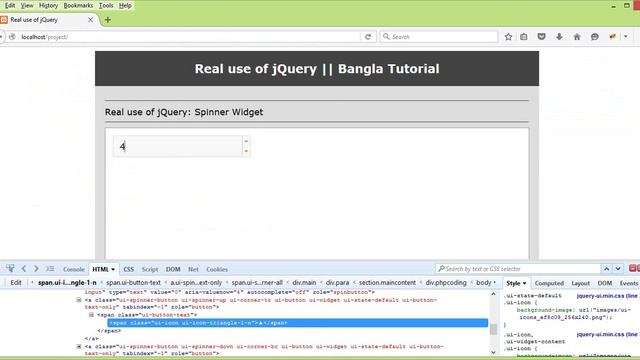Expand the ui-spinner-down anchor node
Viewport: 640px width, 360px height.
click(79, 347)
